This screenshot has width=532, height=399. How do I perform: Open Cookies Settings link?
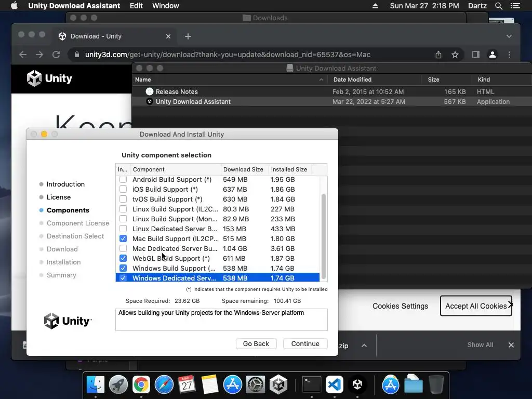[x=401, y=306]
